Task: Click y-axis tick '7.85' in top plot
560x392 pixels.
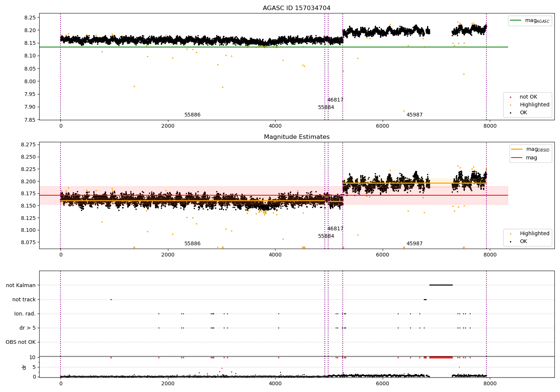Action: coord(29,120)
